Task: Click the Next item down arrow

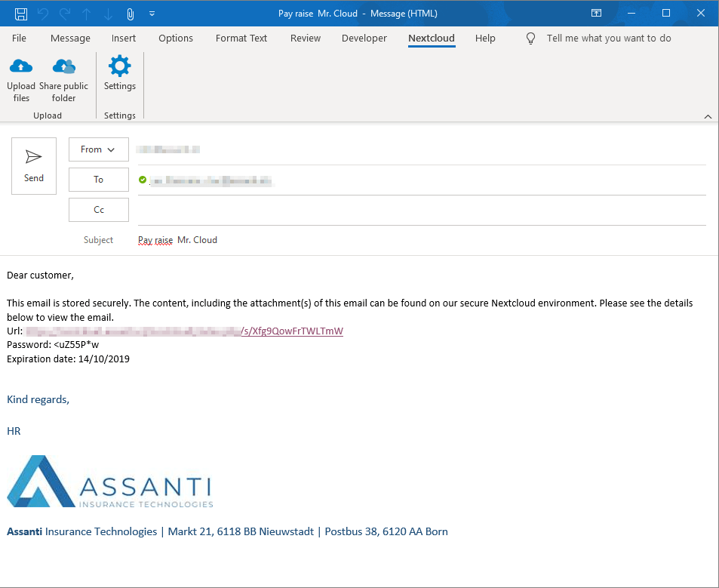Action: 109,14
